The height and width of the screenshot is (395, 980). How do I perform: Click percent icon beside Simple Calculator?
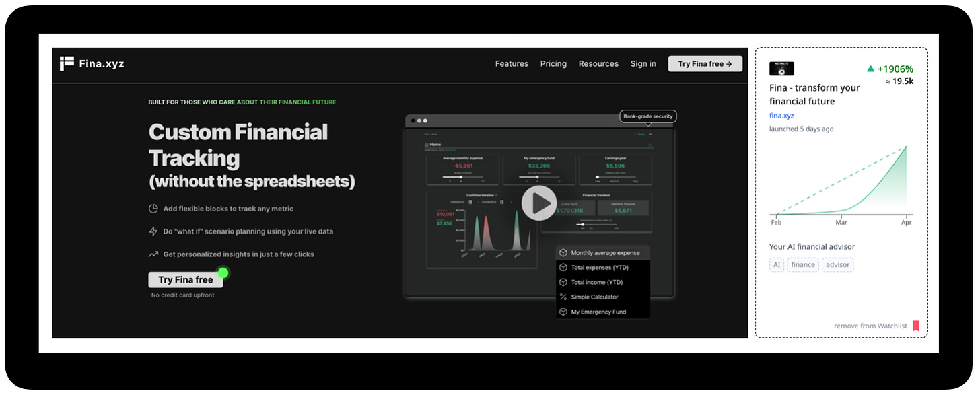coord(563,297)
